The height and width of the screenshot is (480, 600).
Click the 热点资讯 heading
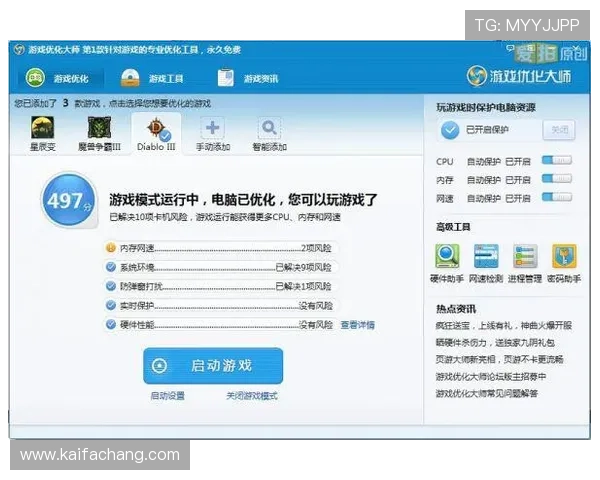[x=456, y=309]
